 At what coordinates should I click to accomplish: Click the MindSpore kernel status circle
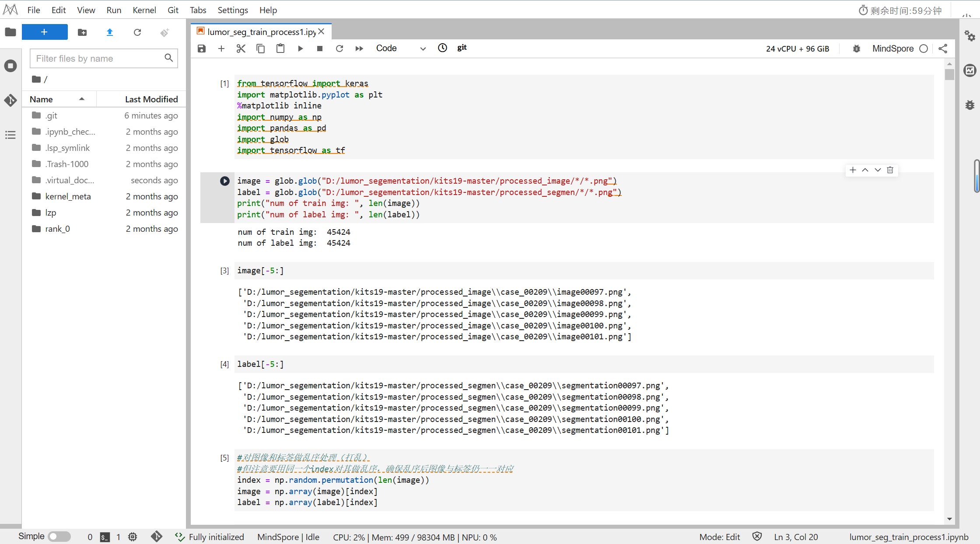click(x=924, y=49)
